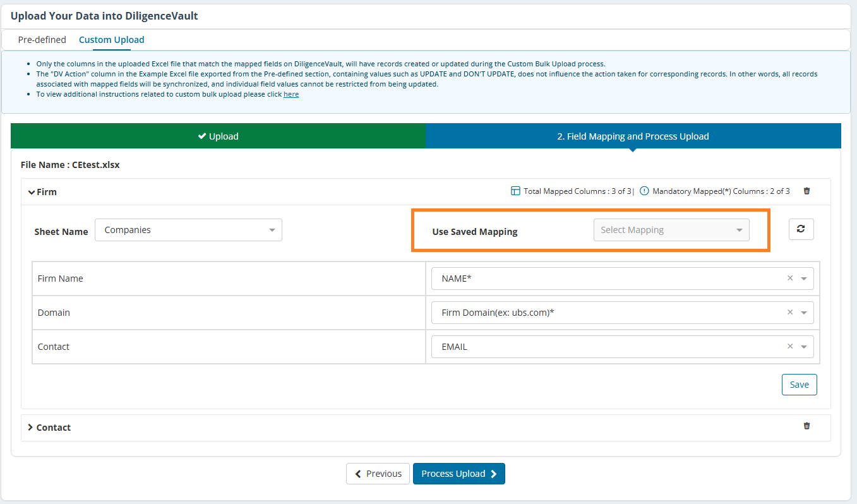Delete the Firm section with trash icon
The width and height of the screenshot is (857, 504).
[x=806, y=191]
